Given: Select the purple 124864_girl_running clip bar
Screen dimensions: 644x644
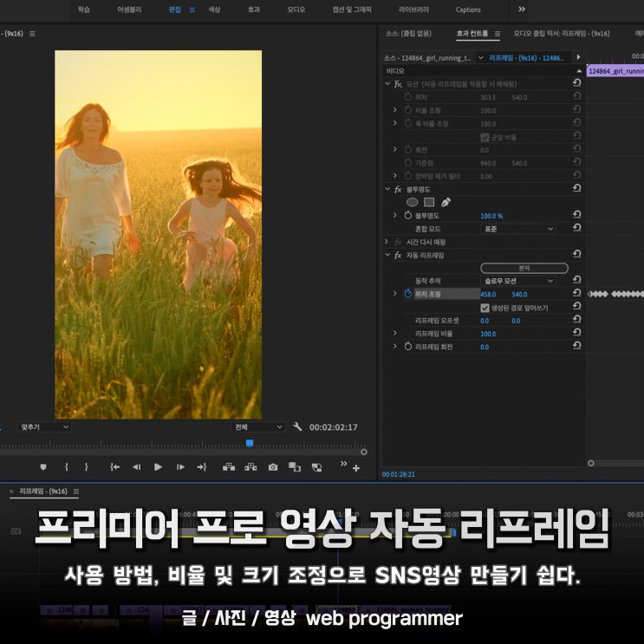Looking at the screenshot, I should pos(615,71).
